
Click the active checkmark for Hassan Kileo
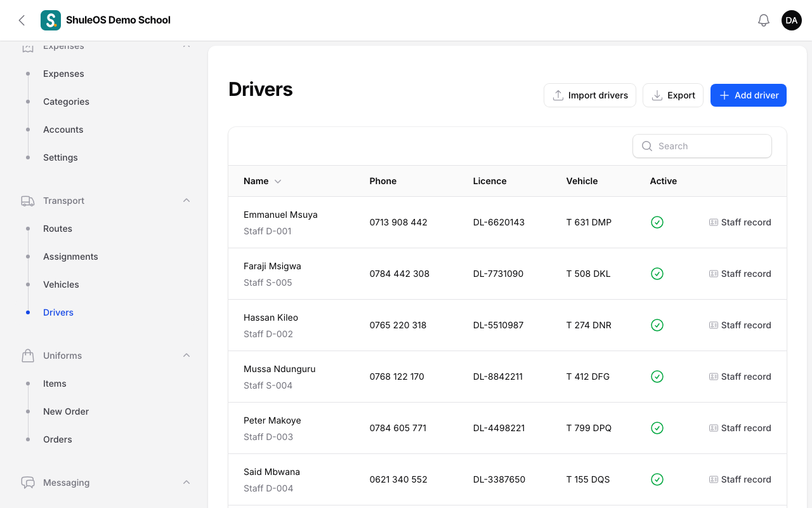pyautogui.click(x=657, y=325)
